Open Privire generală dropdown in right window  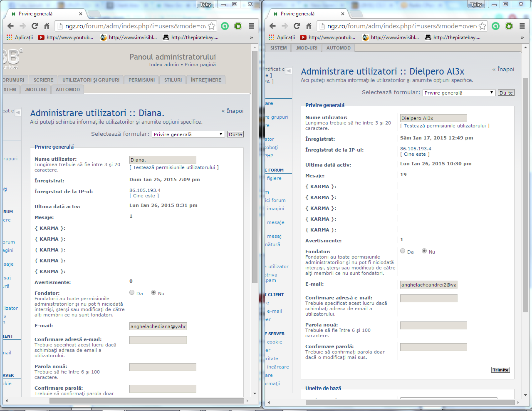[x=459, y=93]
